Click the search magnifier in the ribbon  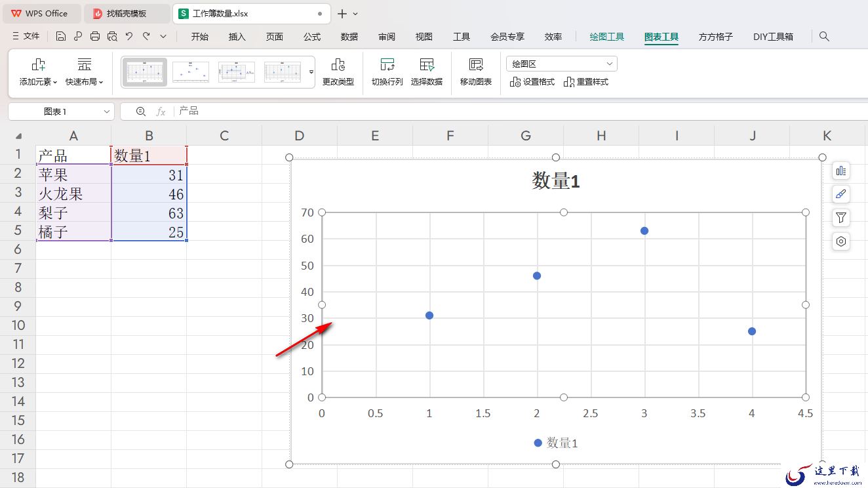pos(824,37)
